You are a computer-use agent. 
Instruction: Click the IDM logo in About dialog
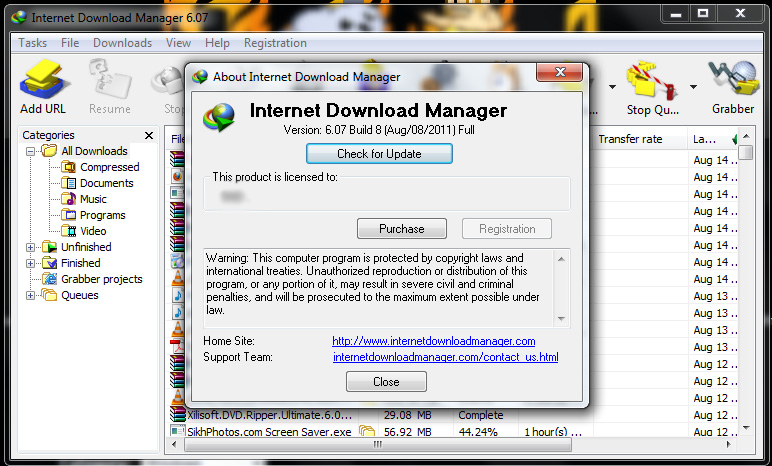(x=220, y=117)
